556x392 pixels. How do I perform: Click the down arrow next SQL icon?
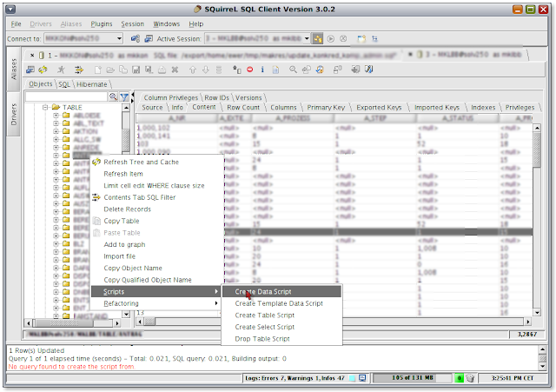point(206,70)
